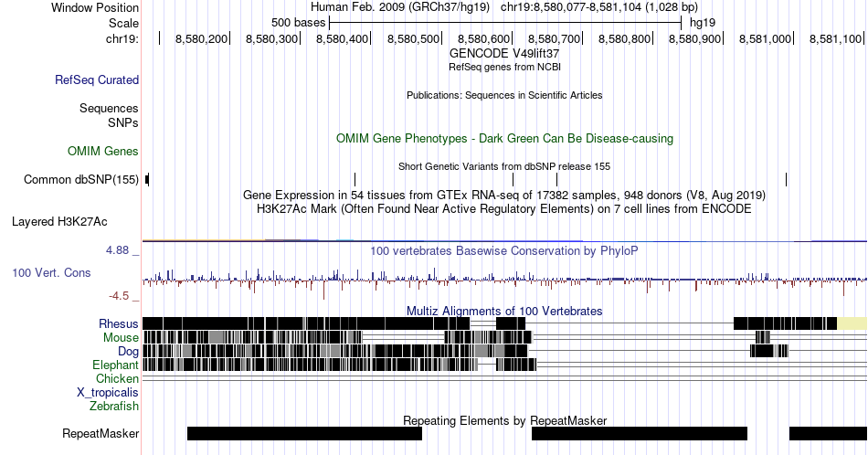Click the hg19 label beside scale bar
The height and width of the screenshot is (455, 868).
pos(703,23)
